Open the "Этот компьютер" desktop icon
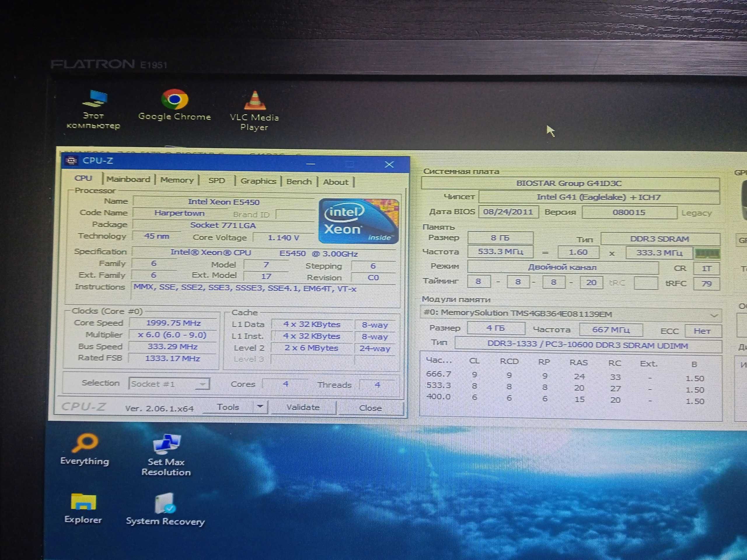The width and height of the screenshot is (747, 560). [x=94, y=110]
